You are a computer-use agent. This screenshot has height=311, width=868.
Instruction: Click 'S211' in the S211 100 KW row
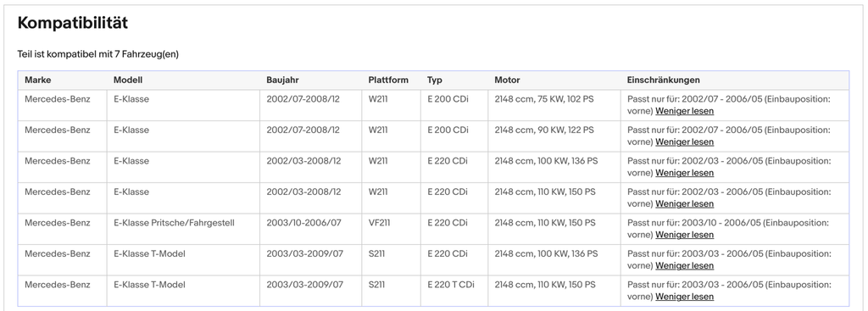pyautogui.click(x=377, y=254)
